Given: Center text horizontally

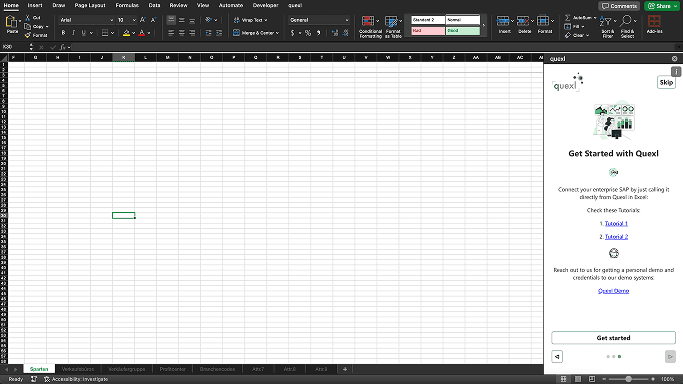Looking at the screenshot, I should click(182, 33).
